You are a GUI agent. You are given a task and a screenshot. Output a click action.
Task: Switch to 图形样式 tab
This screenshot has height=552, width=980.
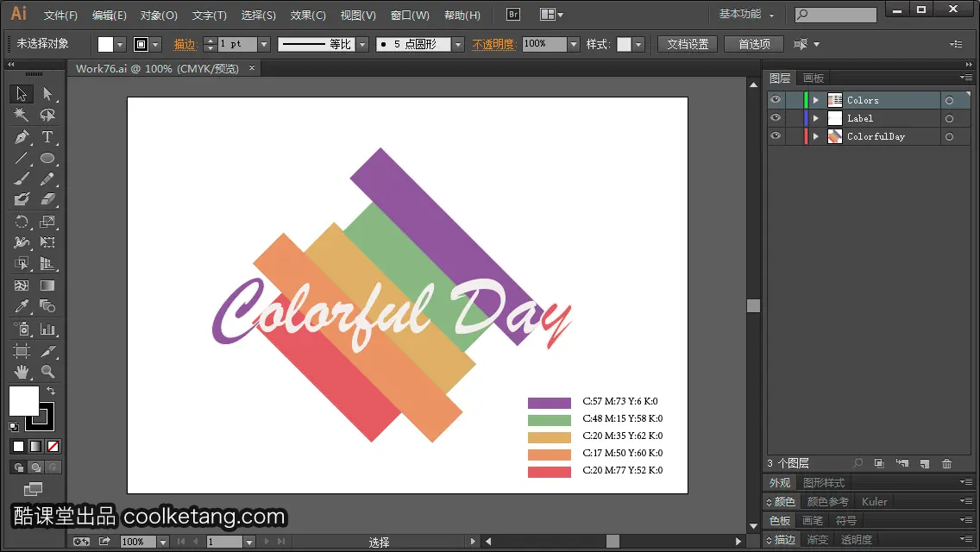(x=824, y=483)
